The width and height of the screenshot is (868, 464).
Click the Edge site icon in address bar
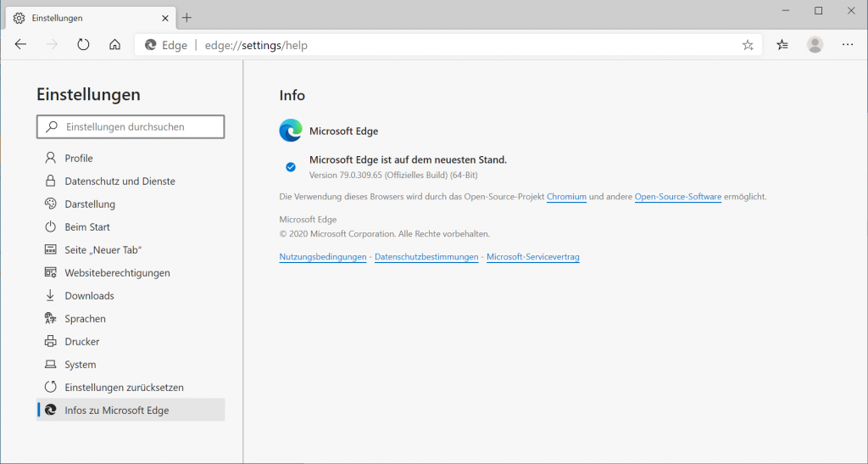[x=151, y=45]
